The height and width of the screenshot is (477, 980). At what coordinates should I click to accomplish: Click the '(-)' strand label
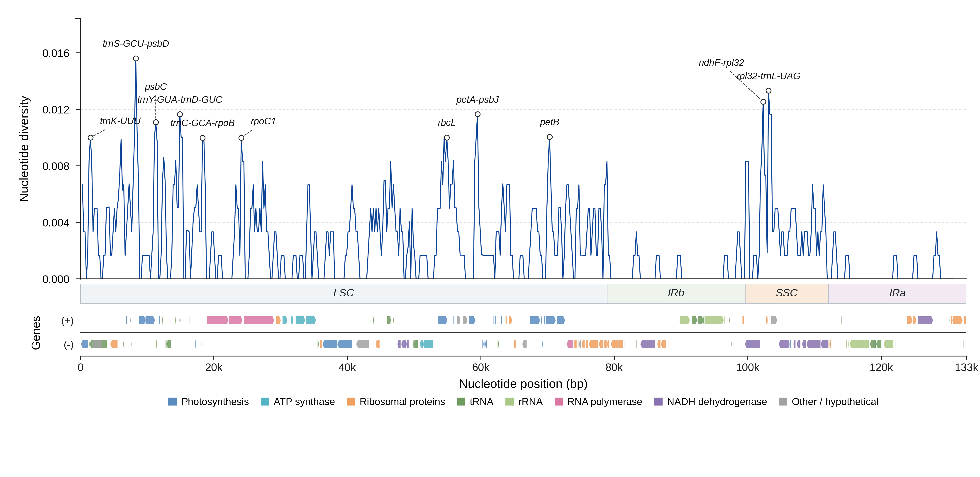click(68, 345)
